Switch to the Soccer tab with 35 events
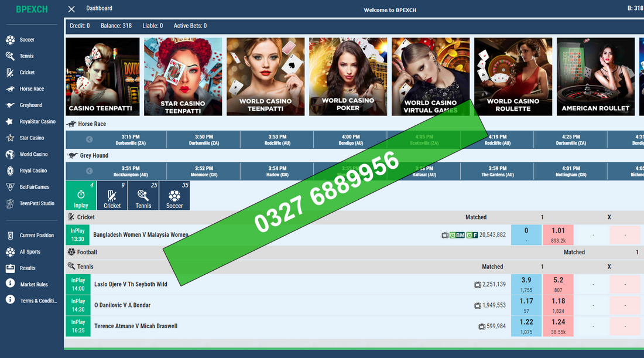644x358 pixels. coord(174,196)
